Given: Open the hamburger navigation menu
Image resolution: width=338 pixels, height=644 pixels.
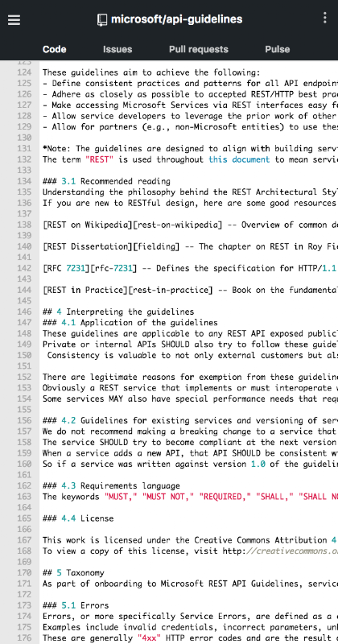Looking at the screenshot, I should (x=14, y=19).
